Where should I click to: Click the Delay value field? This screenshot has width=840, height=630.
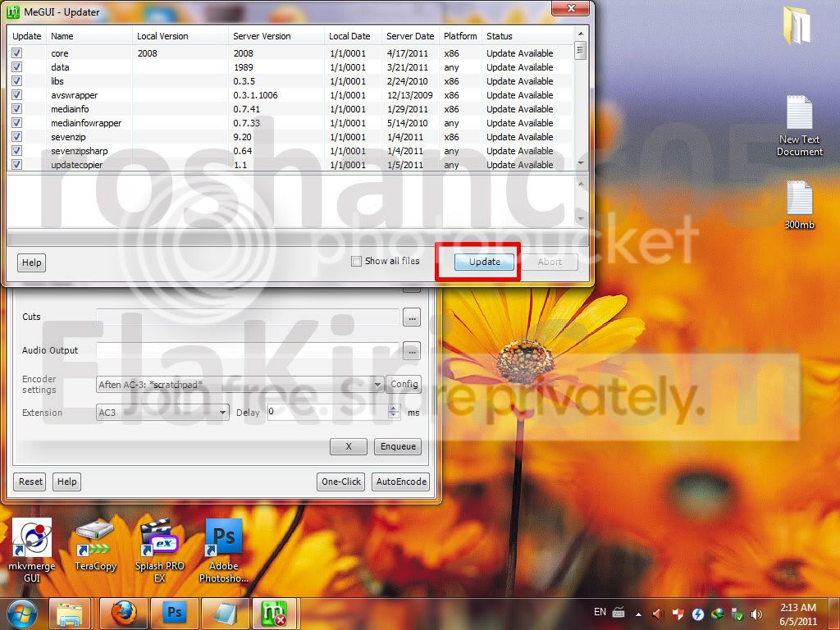click(x=328, y=412)
